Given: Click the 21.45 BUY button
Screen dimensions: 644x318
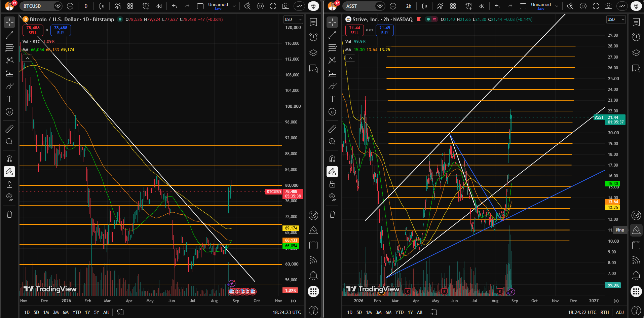Looking at the screenshot, I should tap(385, 30).
